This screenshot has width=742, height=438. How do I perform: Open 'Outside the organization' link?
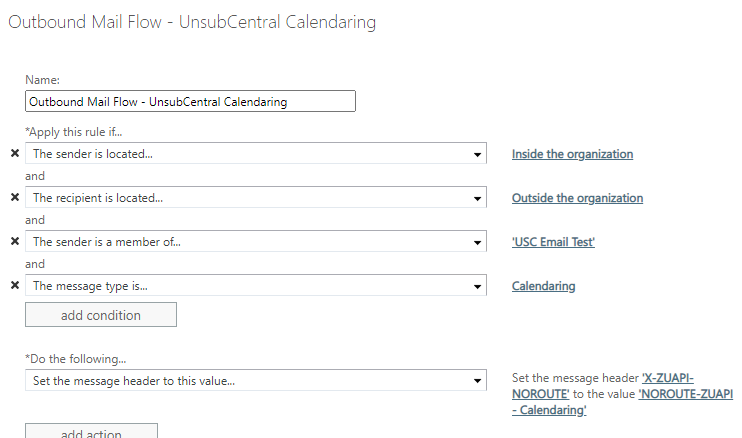[577, 198]
